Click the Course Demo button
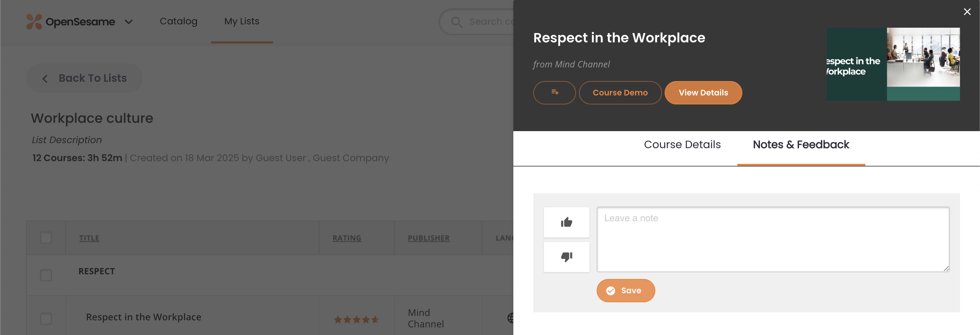 pyautogui.click(x=620, y=92)
